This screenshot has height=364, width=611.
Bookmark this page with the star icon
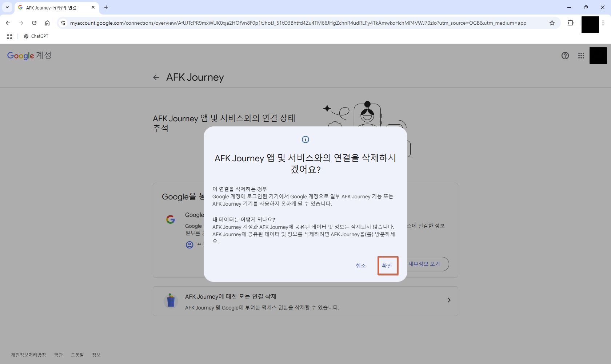coord(552,23)
